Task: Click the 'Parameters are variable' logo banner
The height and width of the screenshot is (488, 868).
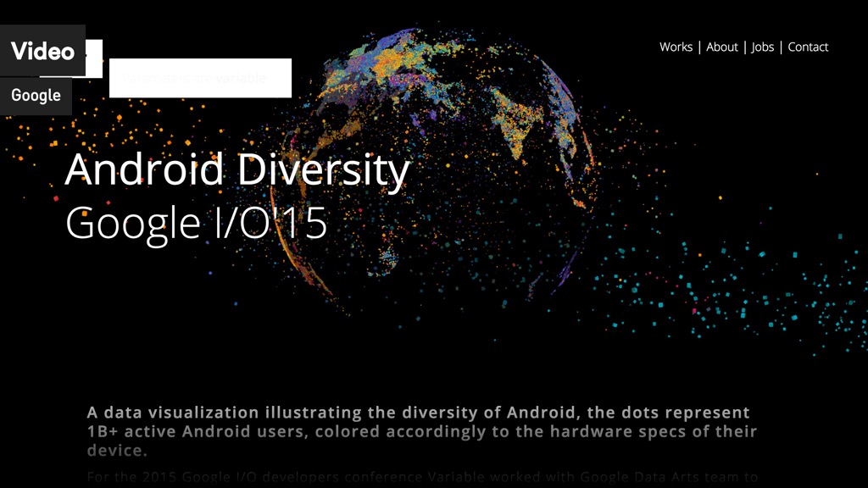Action: tap(200, 78)
